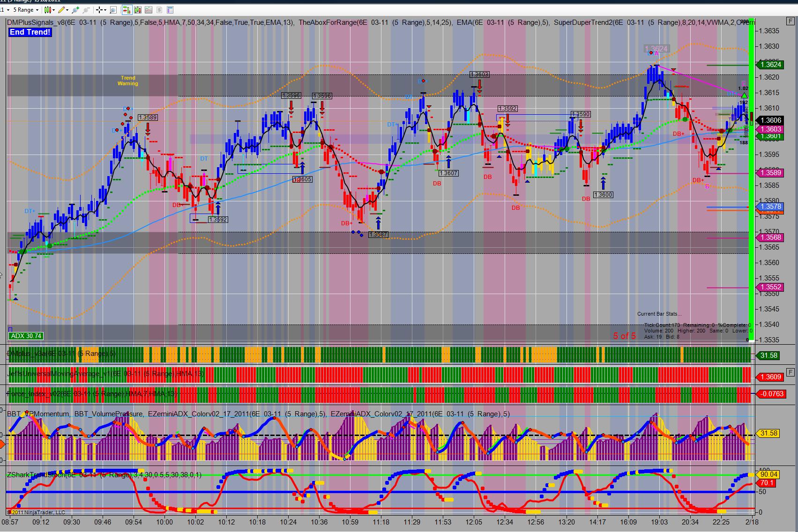
Task: Click the F button beside the 1.3609 marker
Action: click(791, 373)
